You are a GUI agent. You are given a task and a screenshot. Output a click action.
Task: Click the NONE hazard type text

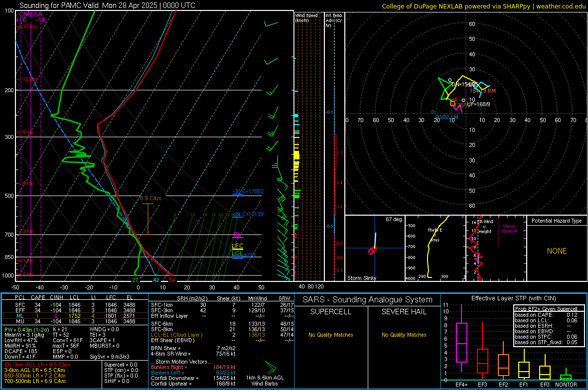click(x=557, y=251)
